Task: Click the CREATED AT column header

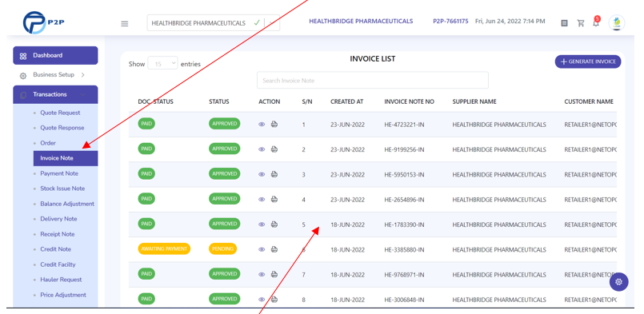Action: tap(346, 101)
